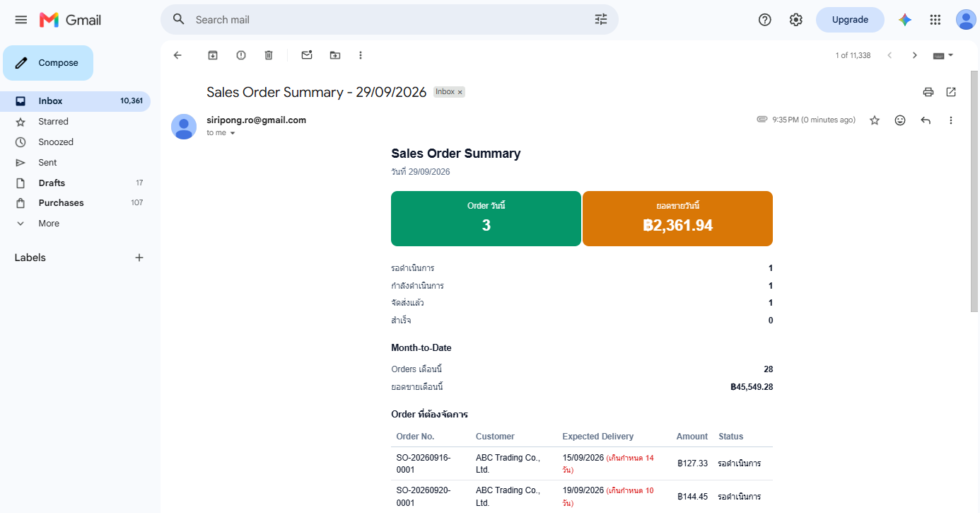
Task: Go to the older email
Action: coord(915,55)
